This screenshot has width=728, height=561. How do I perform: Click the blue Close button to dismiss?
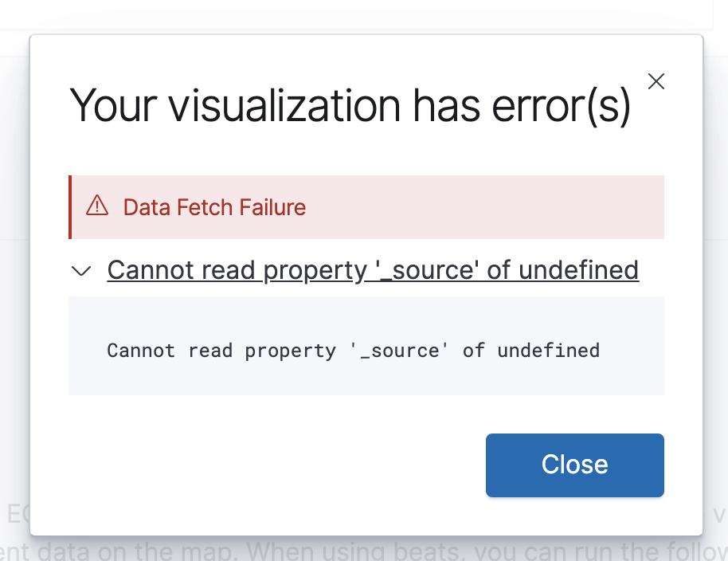(x=574, y=465)
